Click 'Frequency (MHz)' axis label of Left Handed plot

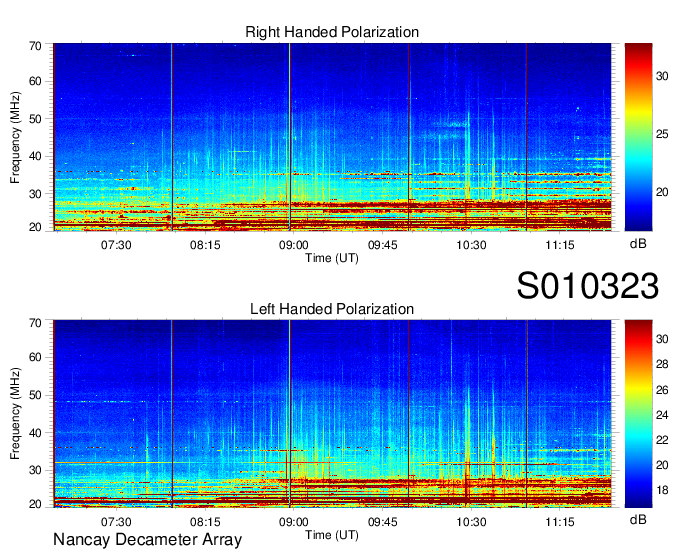tap(15, 414)
